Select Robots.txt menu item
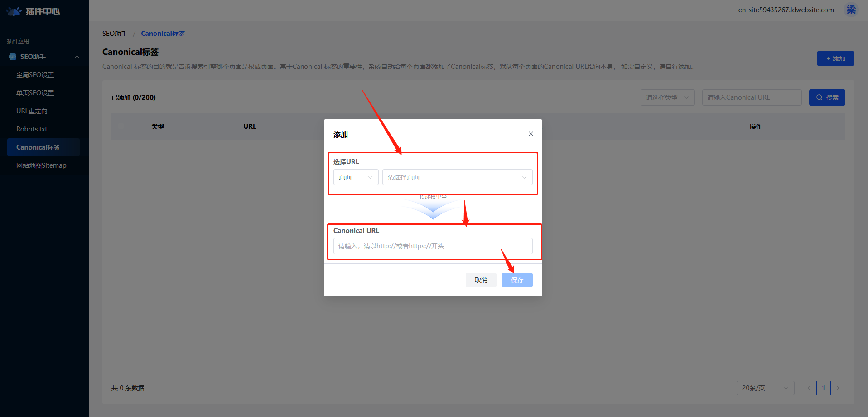 tap(32, 129)
